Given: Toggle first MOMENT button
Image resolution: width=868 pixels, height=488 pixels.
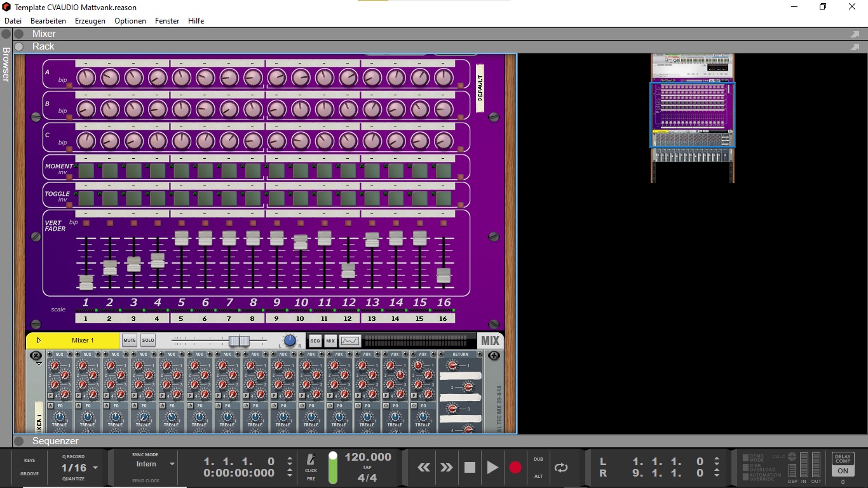Looking at the screenshot, I should tap(86, 170).
